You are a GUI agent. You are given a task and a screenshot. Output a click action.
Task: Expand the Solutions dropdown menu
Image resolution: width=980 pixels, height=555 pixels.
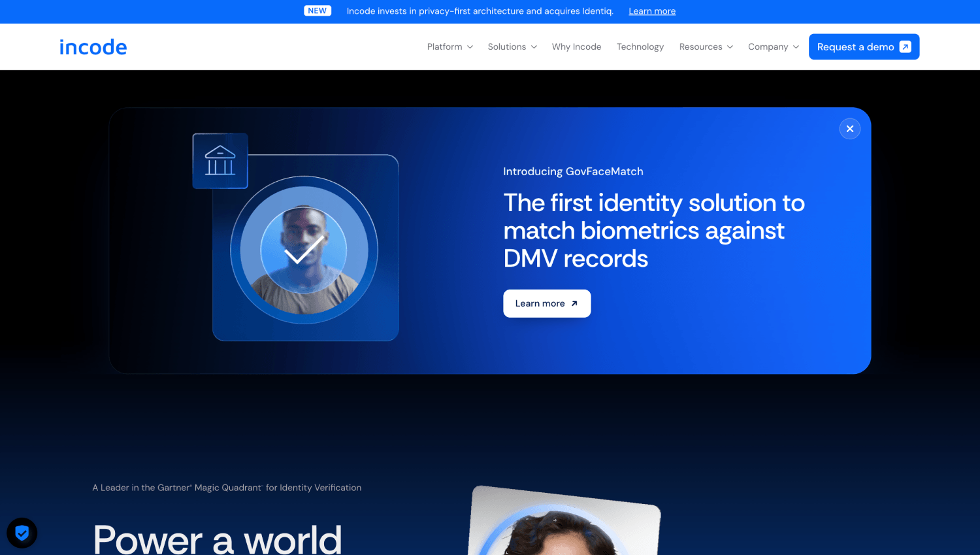pos(513,47)
